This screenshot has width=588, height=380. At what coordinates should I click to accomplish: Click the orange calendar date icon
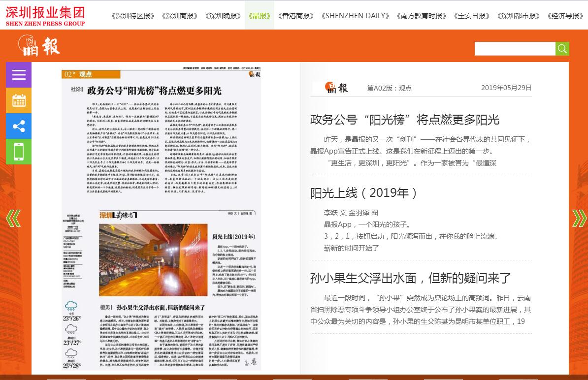pos(19,100)
